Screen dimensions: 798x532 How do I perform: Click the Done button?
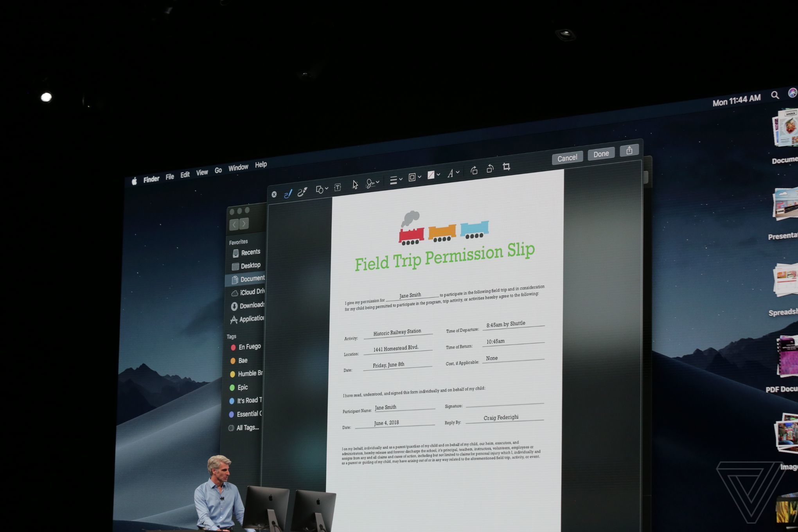(601, 154)
